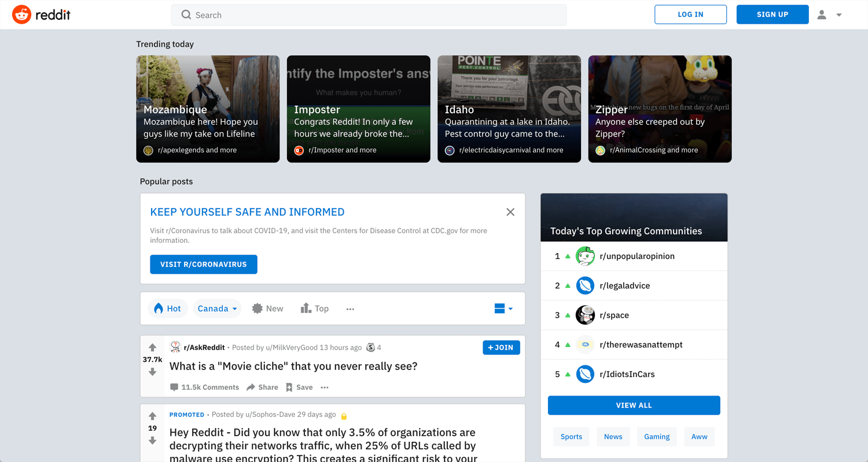Open u/MilkVeryGood user profile link
Image resolution: width=868 pixels, height=462 pixels.
[x=292, y=348]
